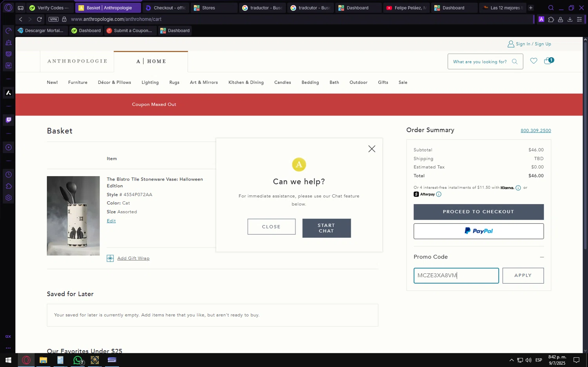Click the Edit link for the vase
Screen dimensions: 588x367
coord(111,221)
